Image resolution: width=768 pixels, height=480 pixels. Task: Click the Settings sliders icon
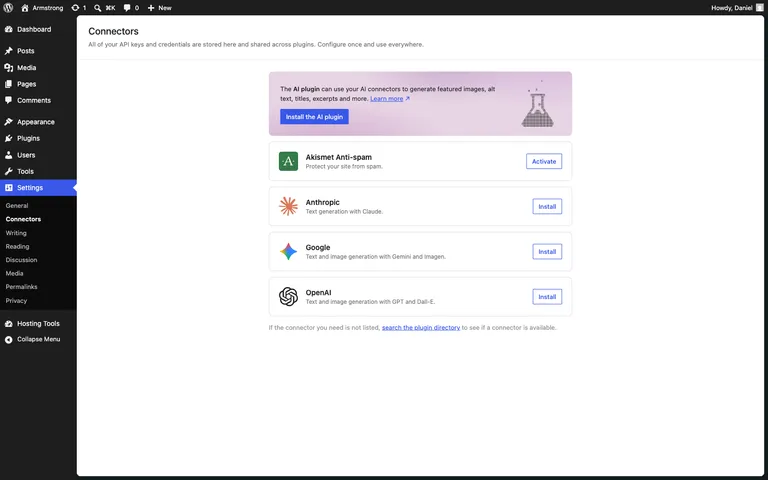coord(8,188)
